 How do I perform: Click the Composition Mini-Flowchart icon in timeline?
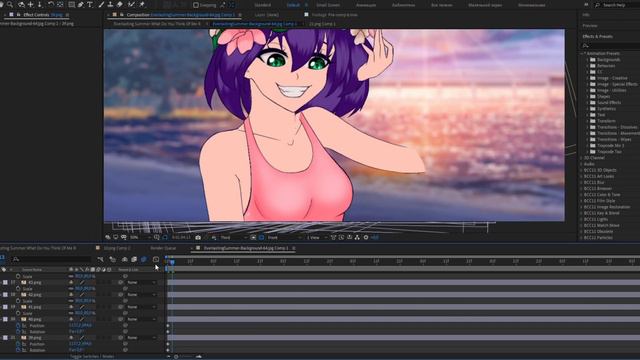coord(101,259)
